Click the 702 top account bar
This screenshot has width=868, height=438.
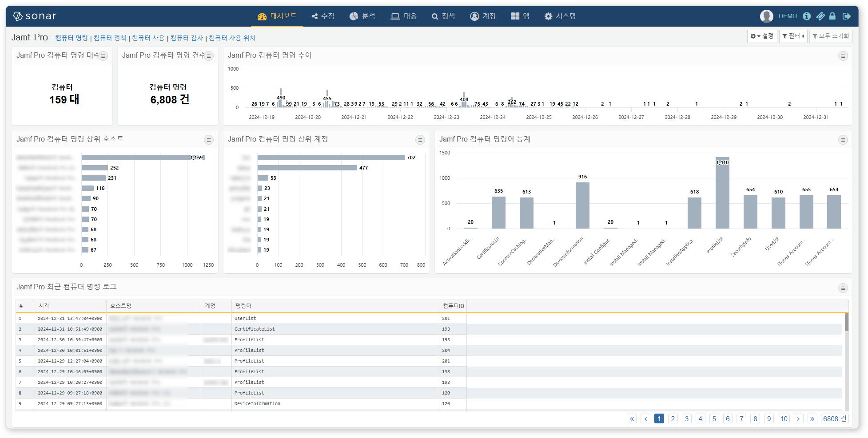tap(331, 158)
